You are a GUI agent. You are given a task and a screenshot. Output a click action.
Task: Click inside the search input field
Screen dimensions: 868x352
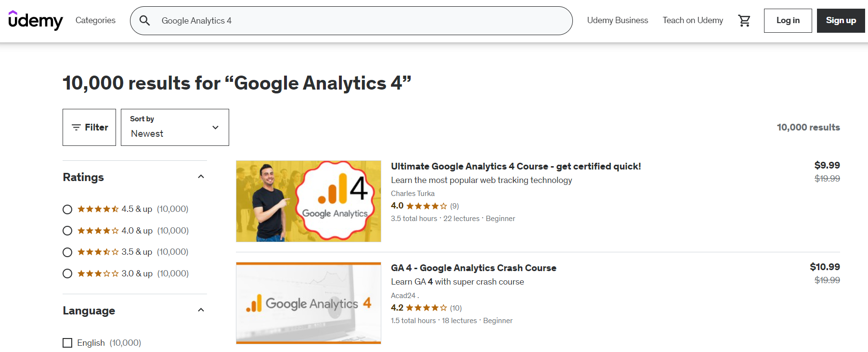coord(337,20)
